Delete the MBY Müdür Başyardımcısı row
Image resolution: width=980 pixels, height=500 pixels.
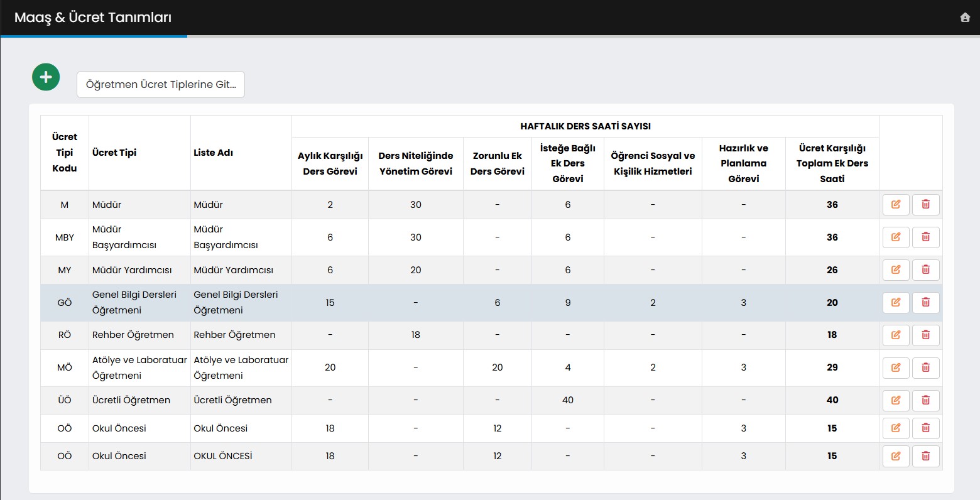coord(926,237)
